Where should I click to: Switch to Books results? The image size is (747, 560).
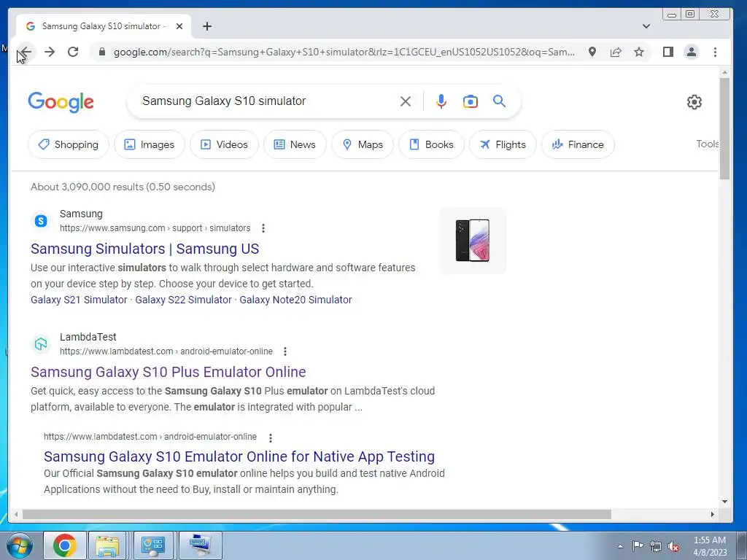pyautogui.click(x=431, y=144)
